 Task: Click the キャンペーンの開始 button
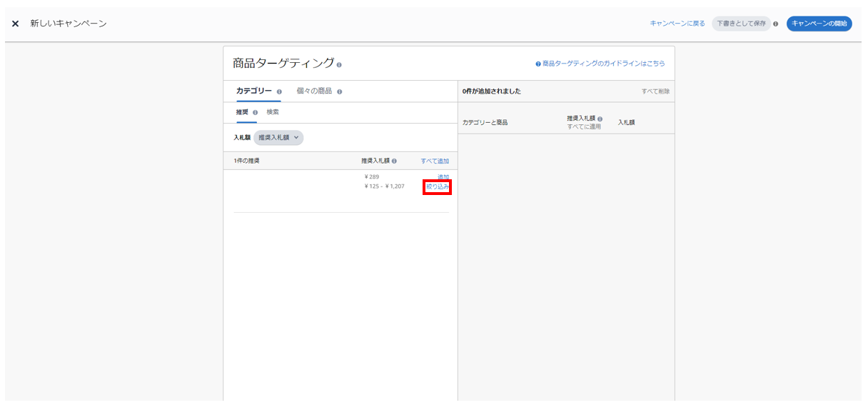819,24
